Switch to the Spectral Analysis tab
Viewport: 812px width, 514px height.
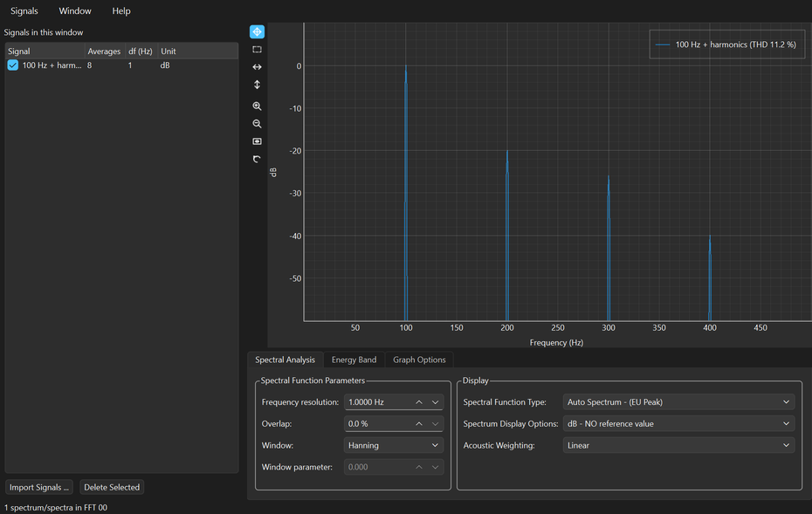pos(285,360)
